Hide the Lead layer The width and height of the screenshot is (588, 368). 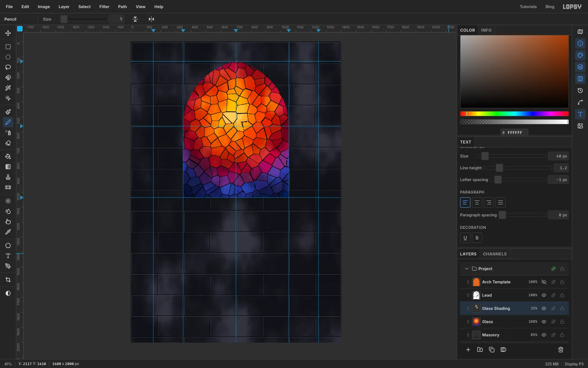click(x=544, y=295)
